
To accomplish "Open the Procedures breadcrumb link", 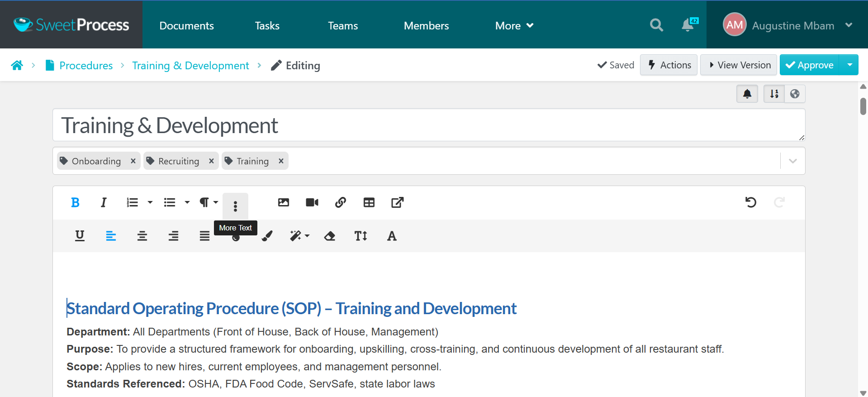I will pyautogui.click(x=86, y=66).
